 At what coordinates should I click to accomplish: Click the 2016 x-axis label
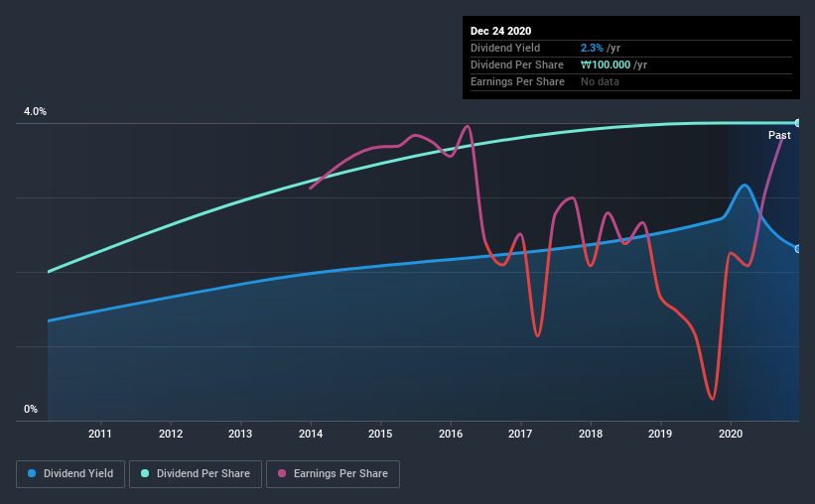[x=451, y=434]
